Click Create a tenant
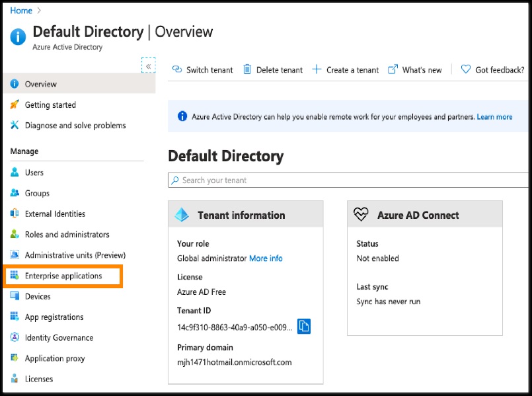532x396 pixels. pos(346,69)
